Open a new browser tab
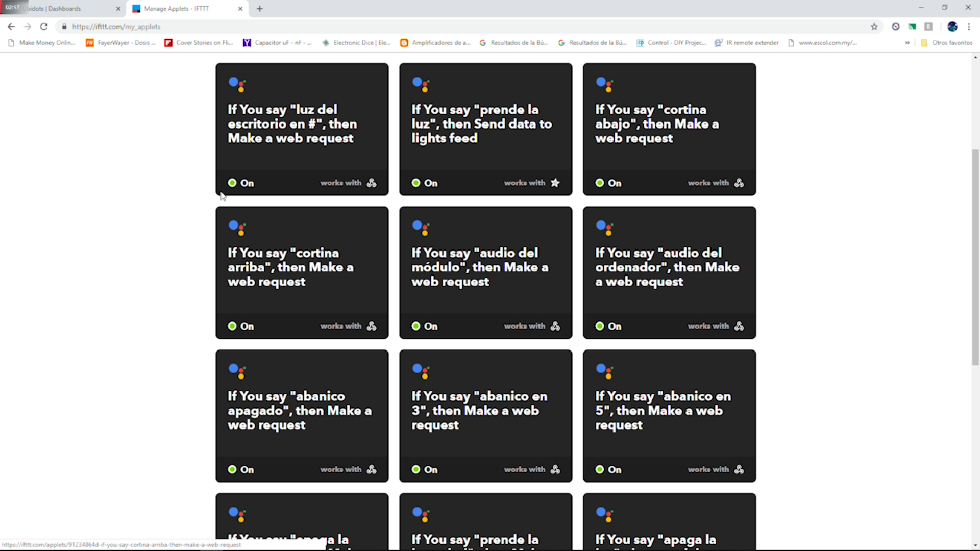 click(260, 9)
